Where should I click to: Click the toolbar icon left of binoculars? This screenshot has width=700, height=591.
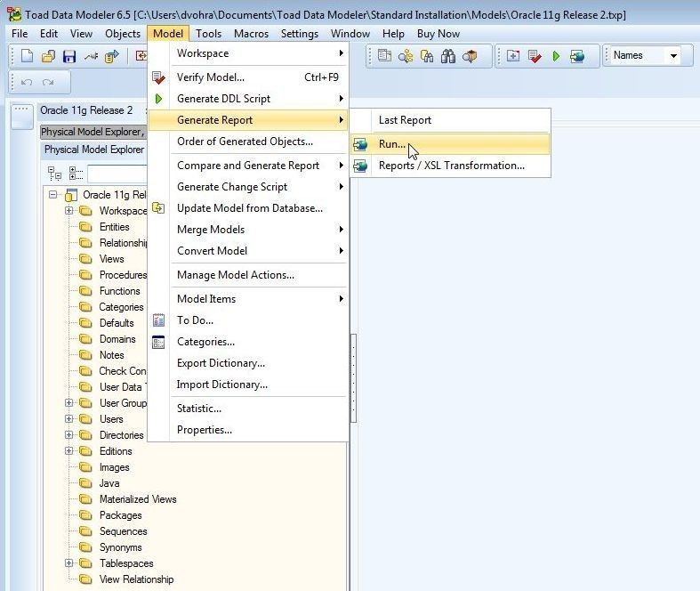pyautogui.click(x=427, y=56)
